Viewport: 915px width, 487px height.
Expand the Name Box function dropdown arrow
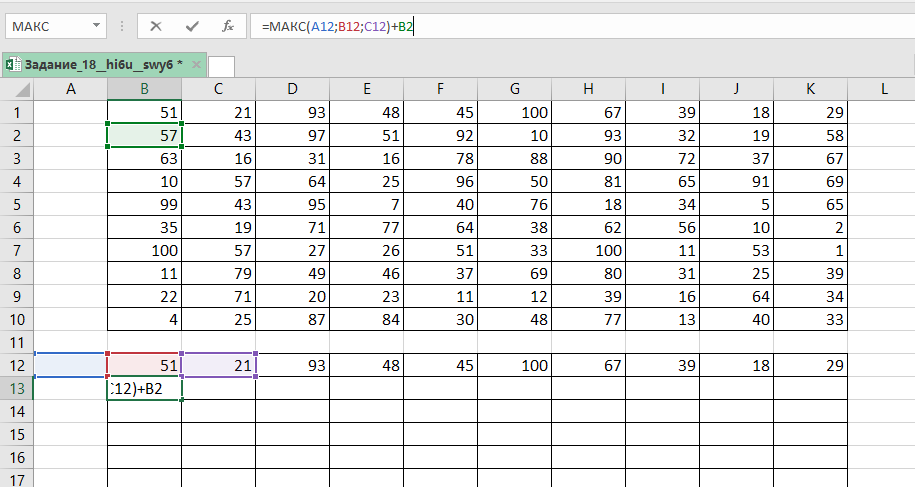(x=95, y=26)
